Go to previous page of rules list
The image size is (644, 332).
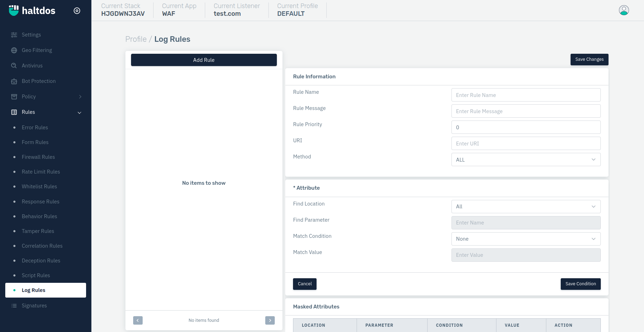[138, 320]
